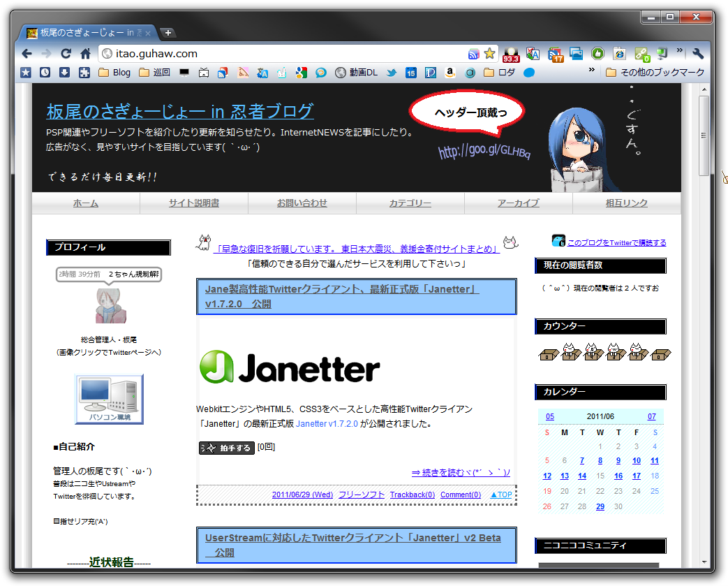
Task: Reload the page with the refresh icon
Action: pyautogui.click(x=66, y=54)
